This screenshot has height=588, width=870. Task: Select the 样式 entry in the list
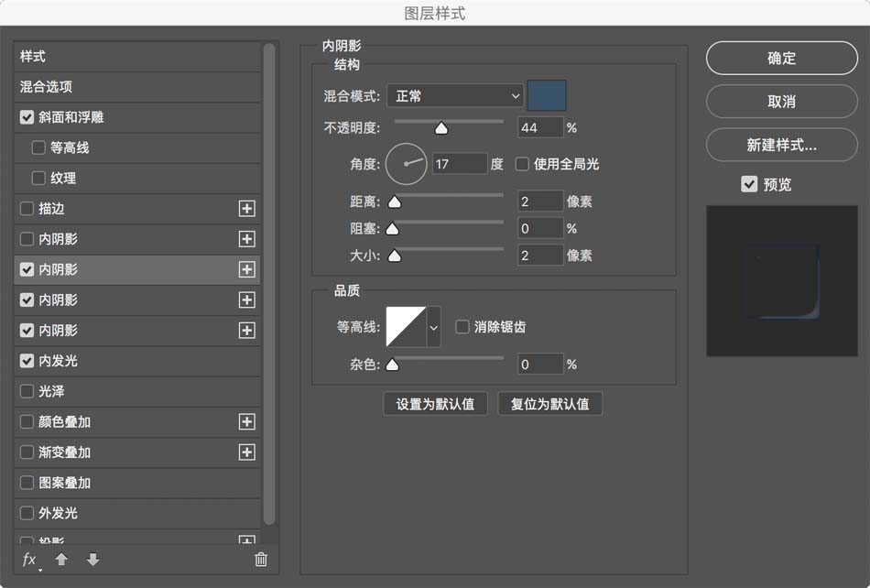tap(137, 56)
